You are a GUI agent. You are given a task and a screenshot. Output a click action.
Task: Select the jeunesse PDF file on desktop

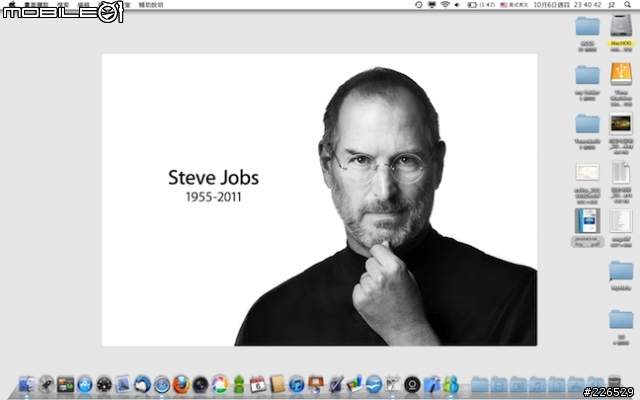click(587, 221)
